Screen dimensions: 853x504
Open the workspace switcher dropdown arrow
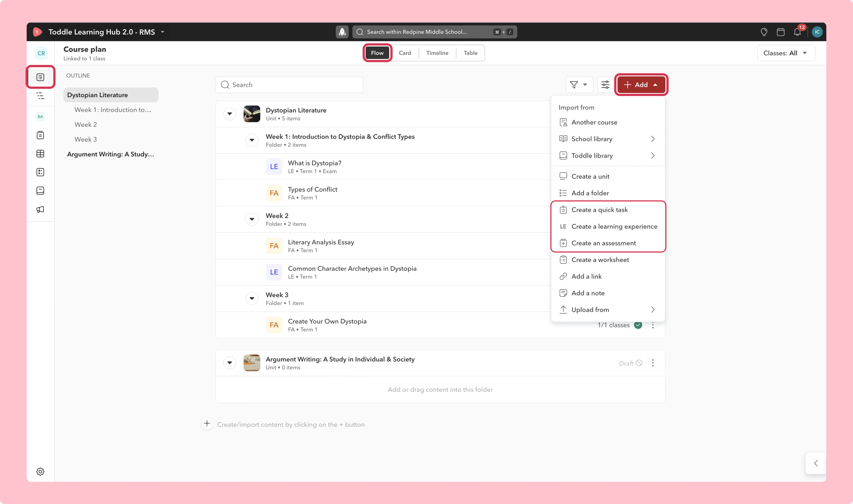click(x=163, y=32)
